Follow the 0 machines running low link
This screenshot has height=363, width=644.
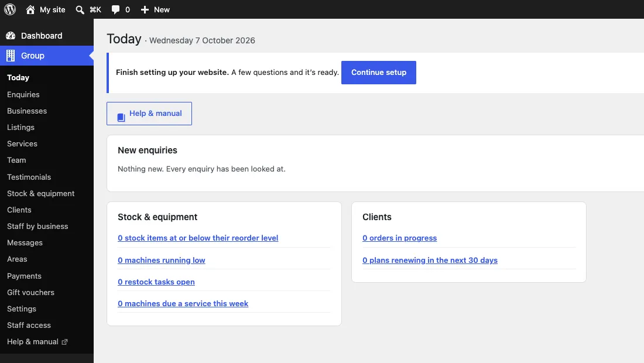pos(162,260)
